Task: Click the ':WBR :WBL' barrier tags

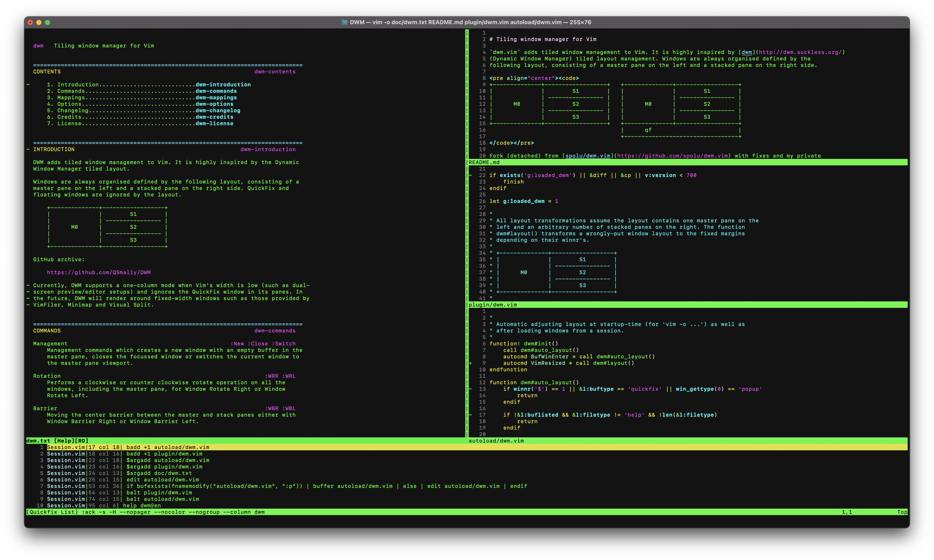Action: (x=280, y=408)
